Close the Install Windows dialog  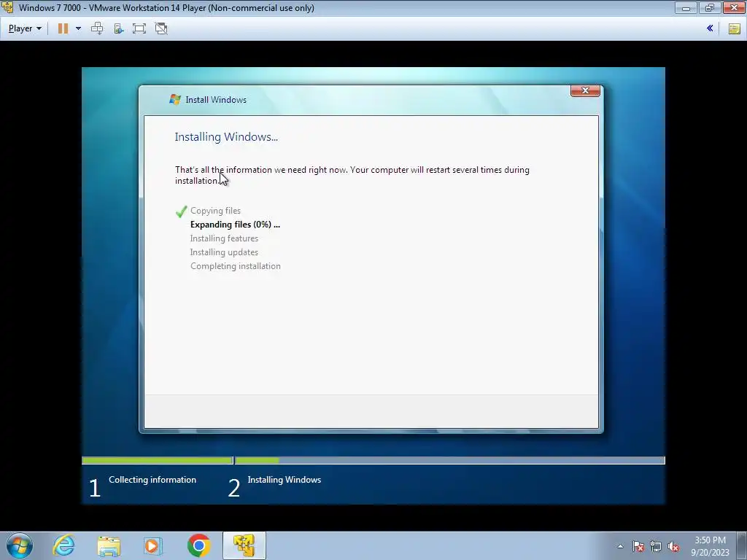click(x=585, y=90)
